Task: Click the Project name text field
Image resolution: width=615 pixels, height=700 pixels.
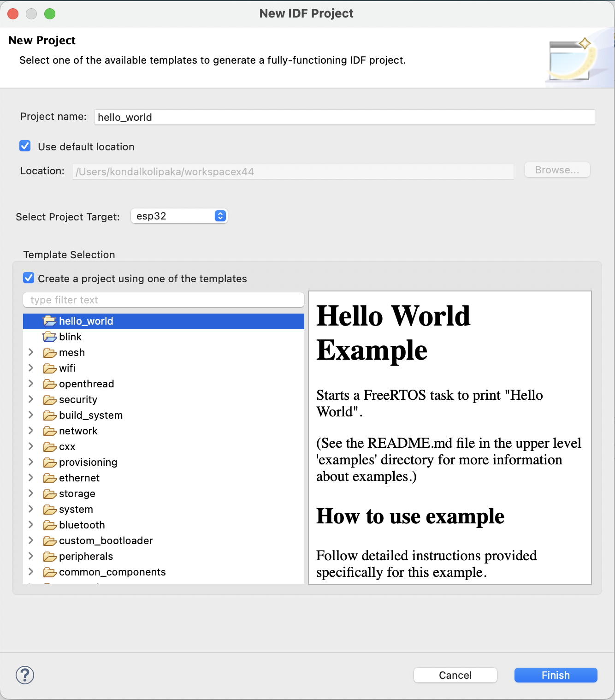Action: pos(344,117)
